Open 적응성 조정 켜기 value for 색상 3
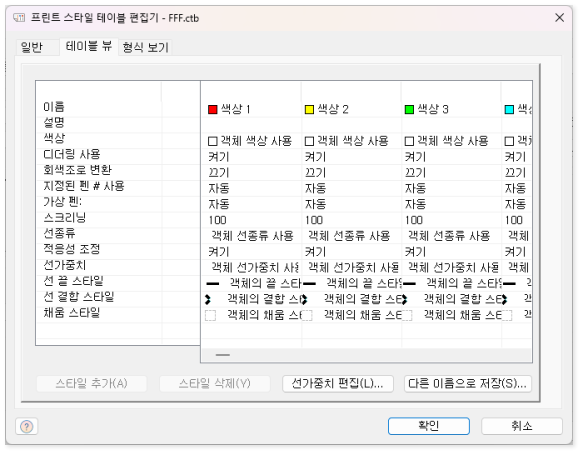Image resolution: width=582 pixels, height=454 pixels. [415, 252]
